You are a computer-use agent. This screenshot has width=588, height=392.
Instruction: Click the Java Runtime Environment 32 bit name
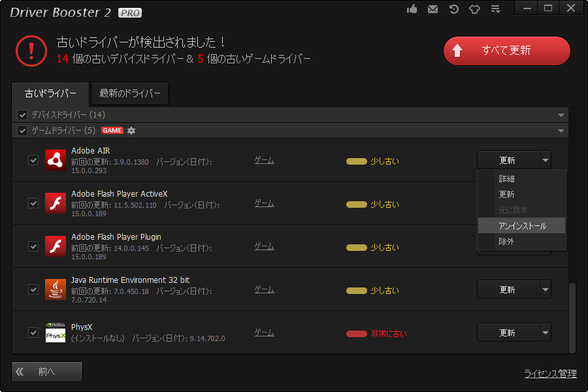[x=131, y=280]
